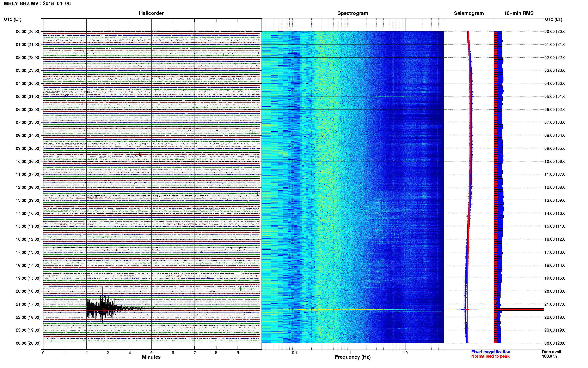Click the small red event near 09:30
This screenshot has width=588, height=368.
(x=140, y=155)
